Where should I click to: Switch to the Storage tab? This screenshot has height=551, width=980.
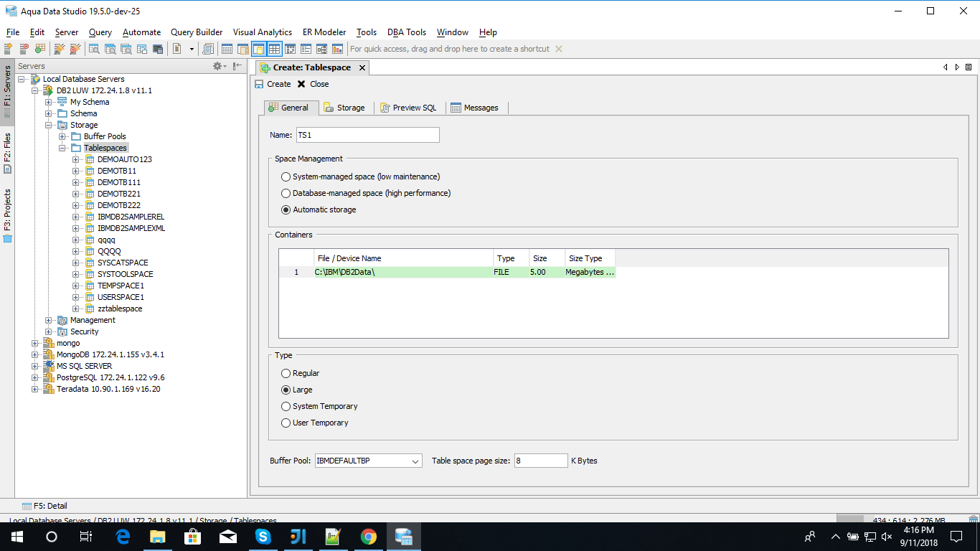point(345,108)
